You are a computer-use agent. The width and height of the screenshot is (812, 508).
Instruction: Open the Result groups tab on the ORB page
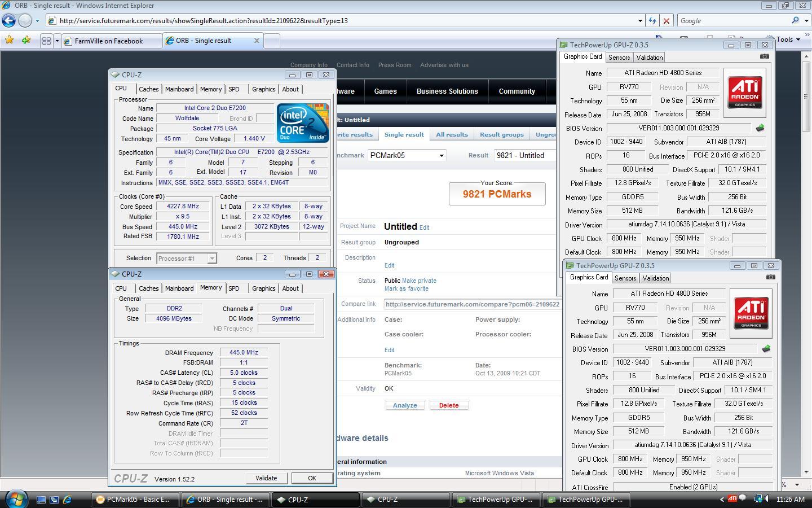501,134
